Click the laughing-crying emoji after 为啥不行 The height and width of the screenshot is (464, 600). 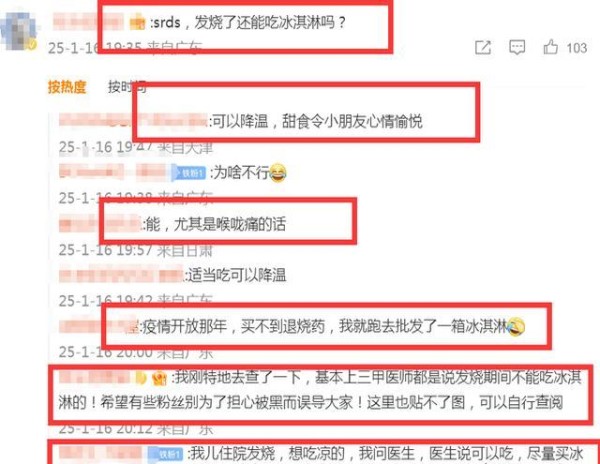tap(278, 173)
